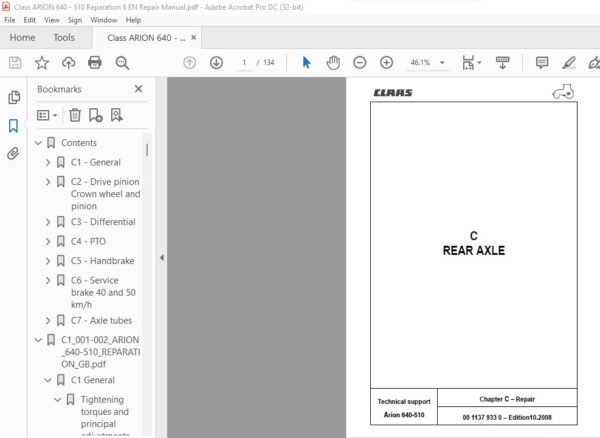
Task: Add a new bookmark icon
Action: 96,115
